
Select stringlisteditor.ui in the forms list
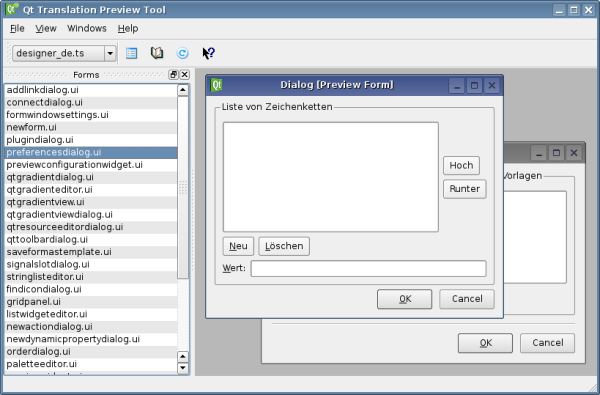coord(91,277)
